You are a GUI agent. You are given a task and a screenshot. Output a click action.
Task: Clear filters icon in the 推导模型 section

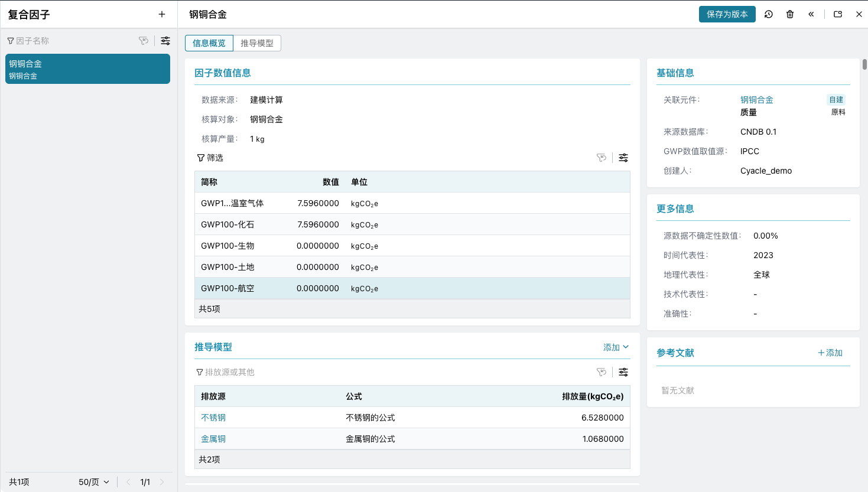[x=602, y=372]
